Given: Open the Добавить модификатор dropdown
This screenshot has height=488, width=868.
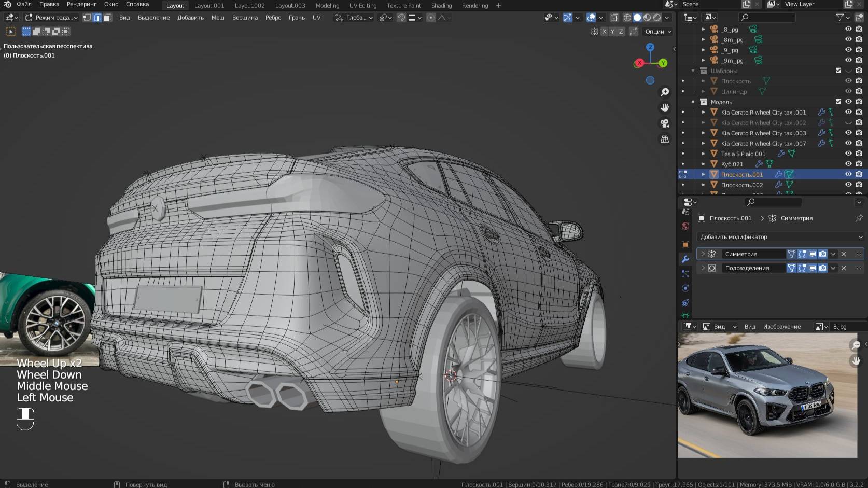Looking at the screenshot, I should 779,236.
